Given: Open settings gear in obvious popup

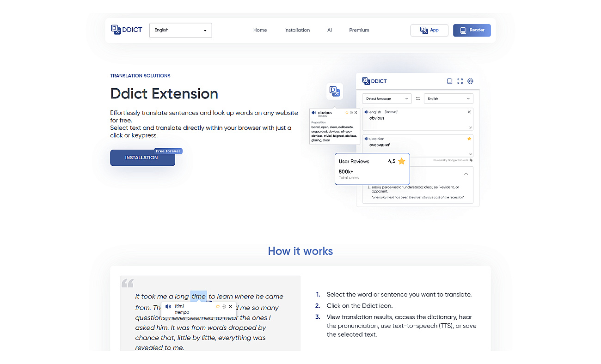Looking at the screenshot, I should point(351,112).
